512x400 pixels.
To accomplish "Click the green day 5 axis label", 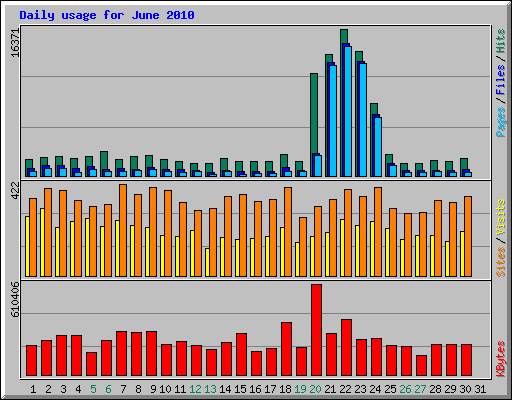I will [x=93, y=389].
